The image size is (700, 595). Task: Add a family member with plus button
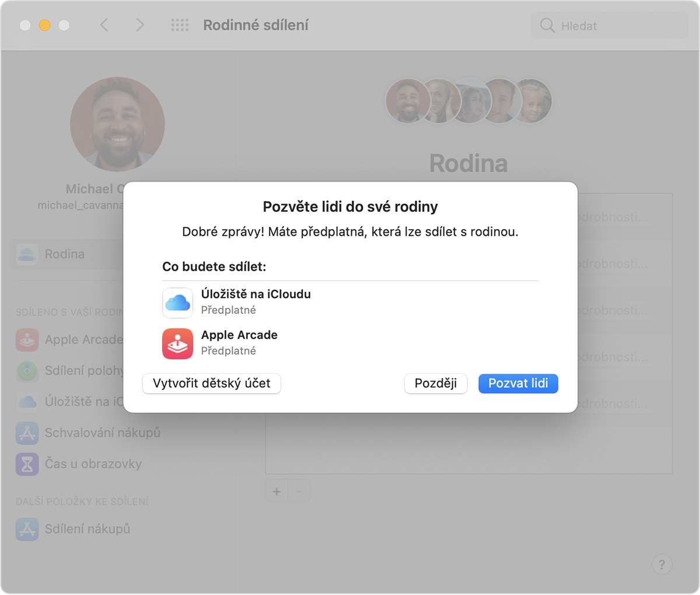276,492
